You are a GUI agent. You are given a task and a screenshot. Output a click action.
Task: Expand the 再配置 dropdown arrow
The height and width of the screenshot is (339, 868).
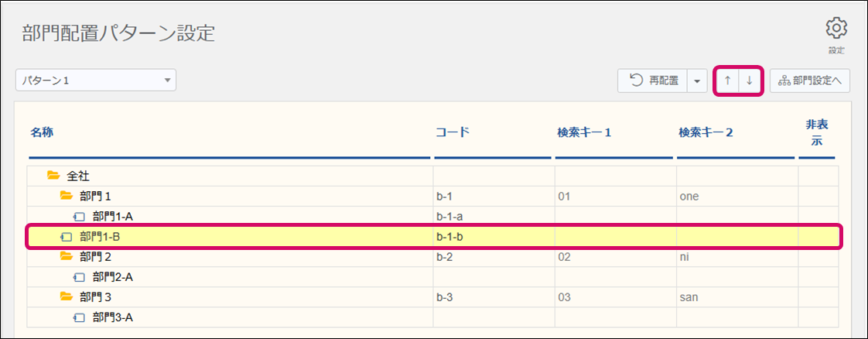[697, 80]
